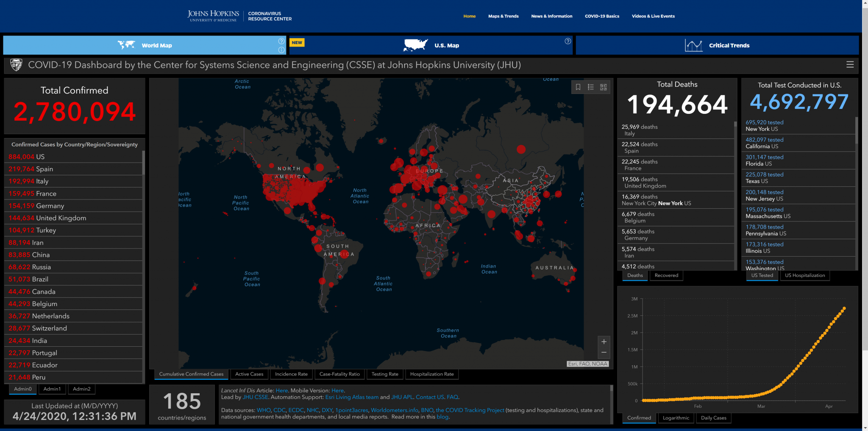Click the JHU CSSE link
The width and height of the screenshot is (868, 431).
255,397
